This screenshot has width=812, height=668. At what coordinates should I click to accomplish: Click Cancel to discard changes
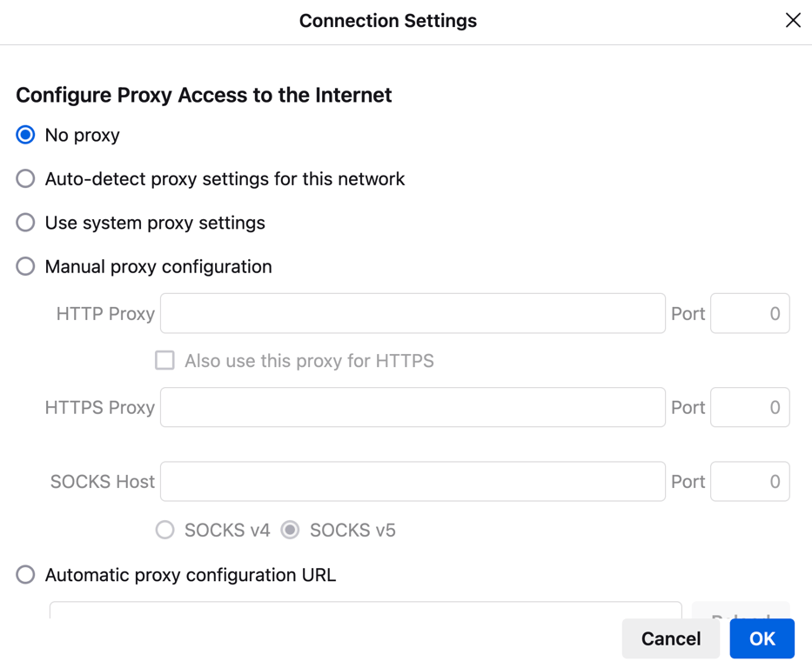(x=670, y=638)
